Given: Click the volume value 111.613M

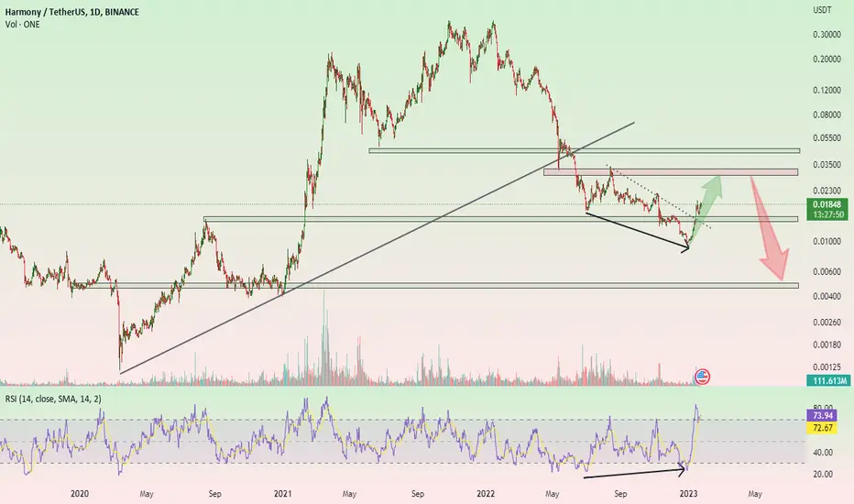Looking at the screenshot, I should 829,380.
